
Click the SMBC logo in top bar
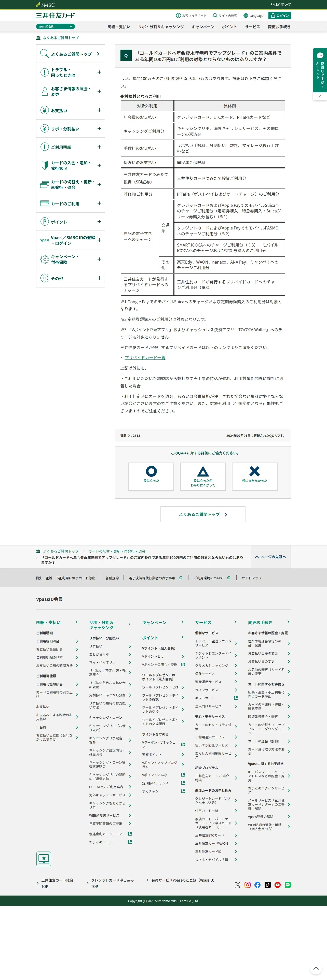click(x=45, y=5)
